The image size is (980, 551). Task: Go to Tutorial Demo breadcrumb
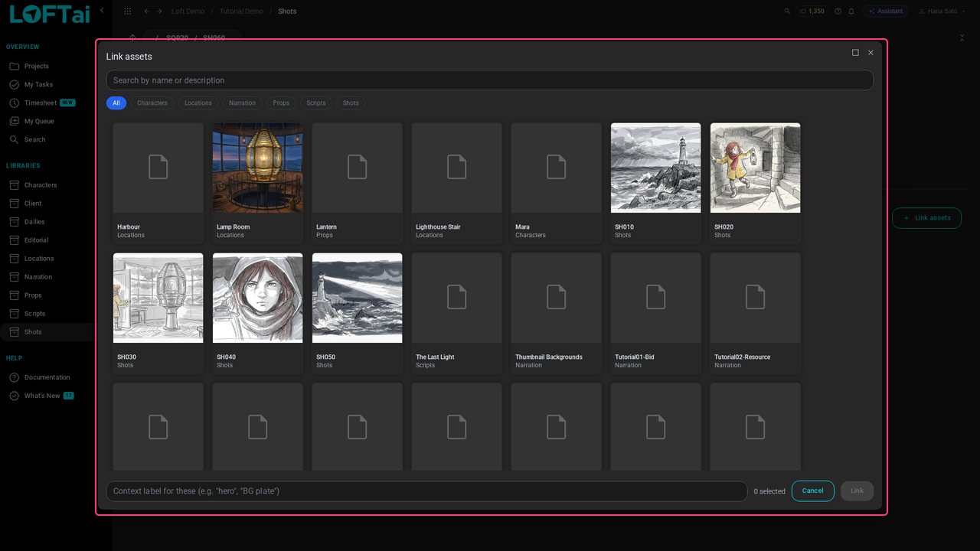(241, 11)
